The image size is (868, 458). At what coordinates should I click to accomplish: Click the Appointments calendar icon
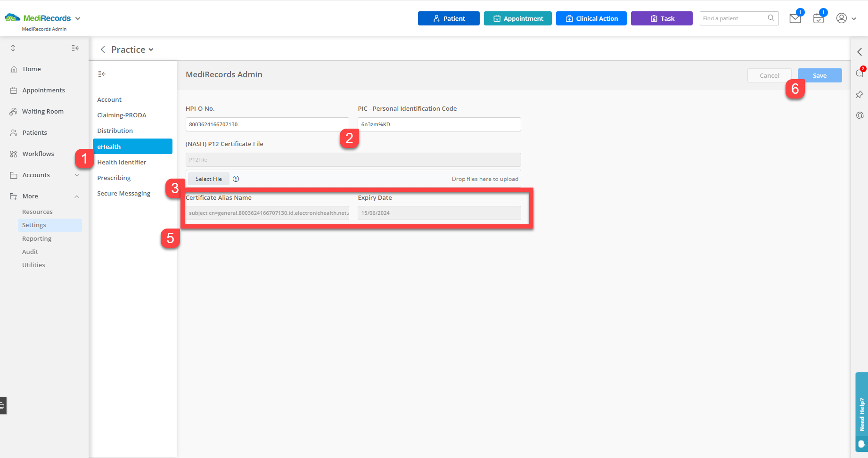14,90
